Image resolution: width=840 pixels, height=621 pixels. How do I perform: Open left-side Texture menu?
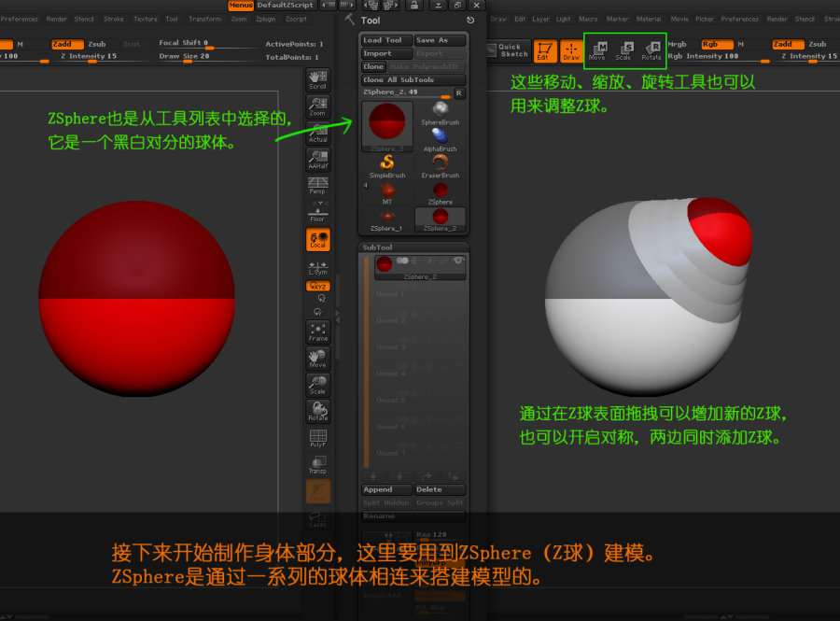[146, 20]
